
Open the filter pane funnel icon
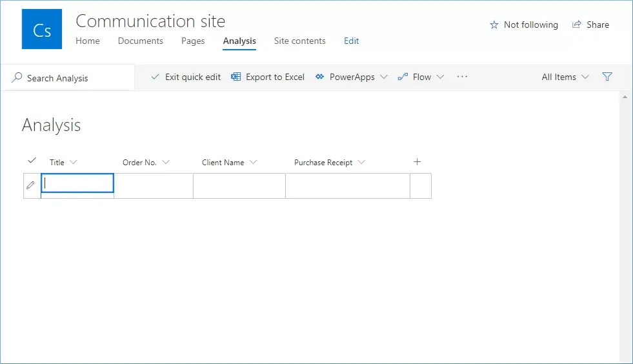pos(607,77)
